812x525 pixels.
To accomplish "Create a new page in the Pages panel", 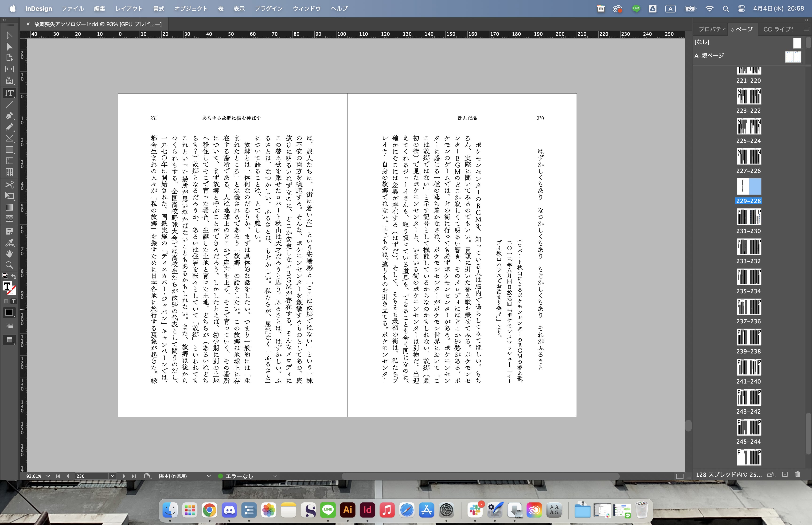I will (785, 474).
